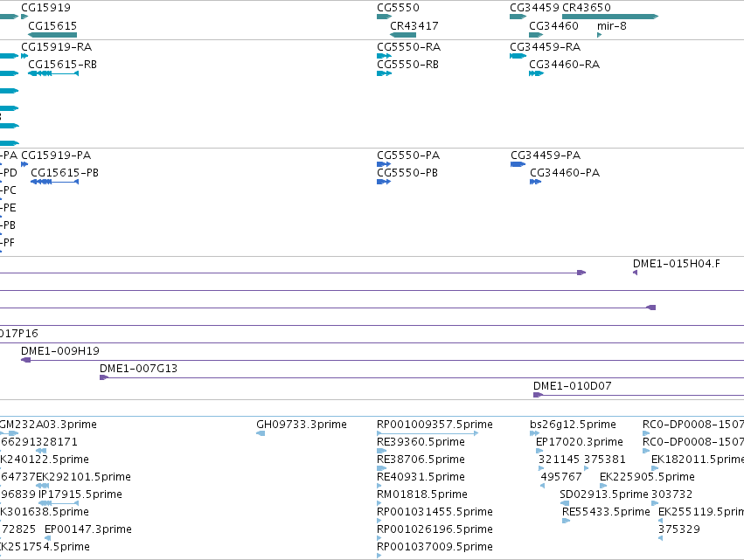Select EST SD02913.5prime

click(x=603, y=494)
